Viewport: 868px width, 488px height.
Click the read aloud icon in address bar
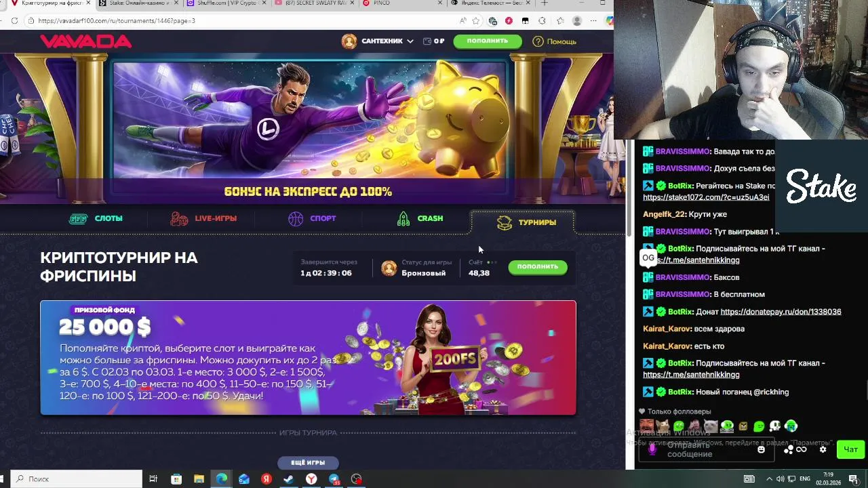pos(462,21)
